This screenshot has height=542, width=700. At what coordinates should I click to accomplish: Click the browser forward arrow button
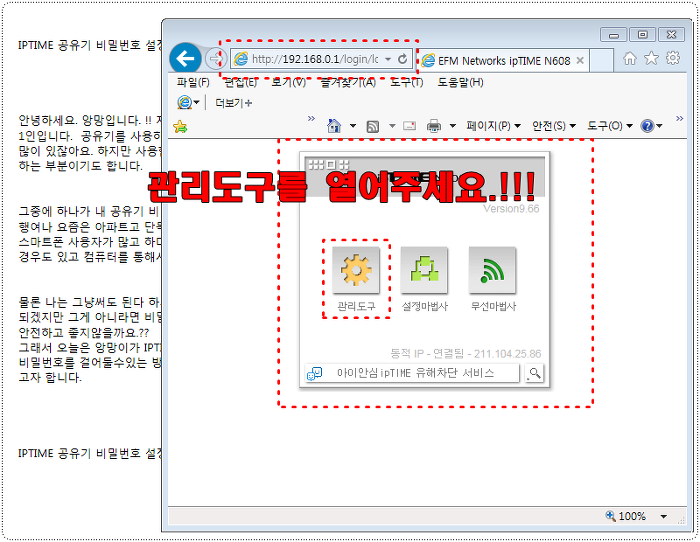point(216,58)
